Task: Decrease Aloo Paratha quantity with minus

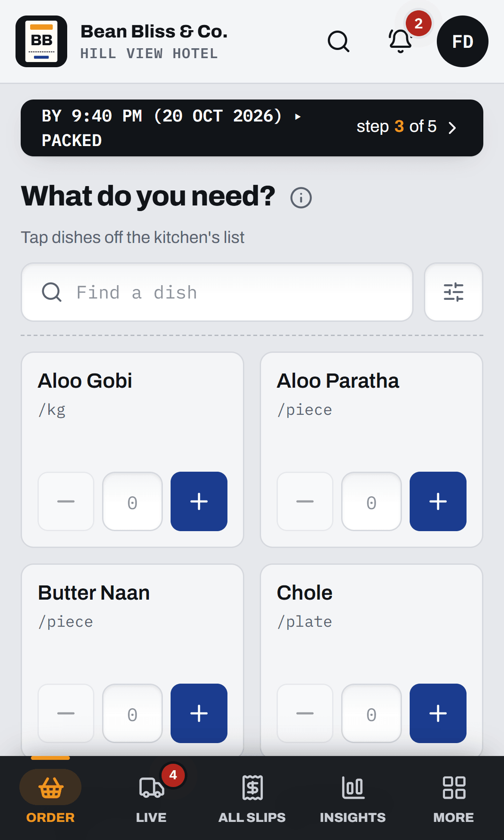Action: click(x=305, y=501)
